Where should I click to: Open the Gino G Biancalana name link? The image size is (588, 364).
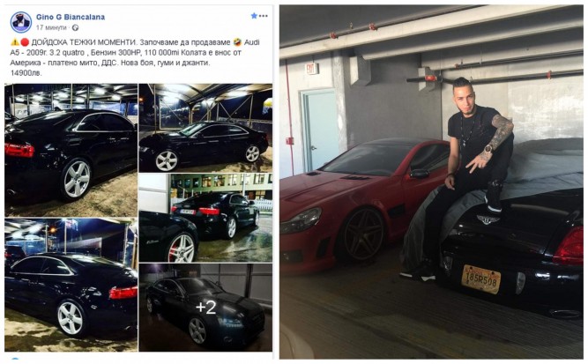point(71,17)
